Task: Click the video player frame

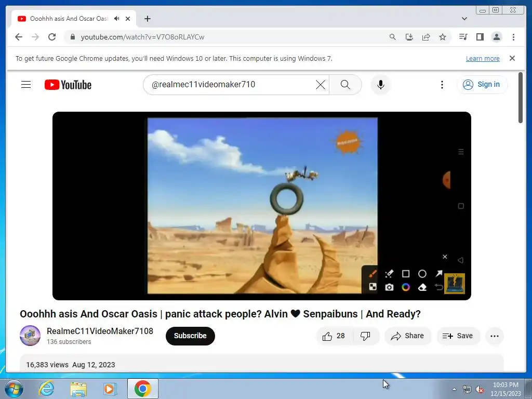Action: [x=262, y=206]
